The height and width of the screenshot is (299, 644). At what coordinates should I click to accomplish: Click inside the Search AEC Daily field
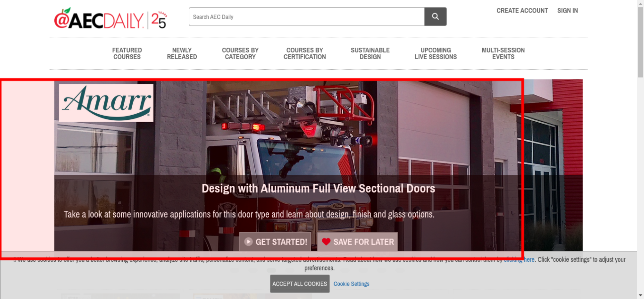[x=307, y=17]
